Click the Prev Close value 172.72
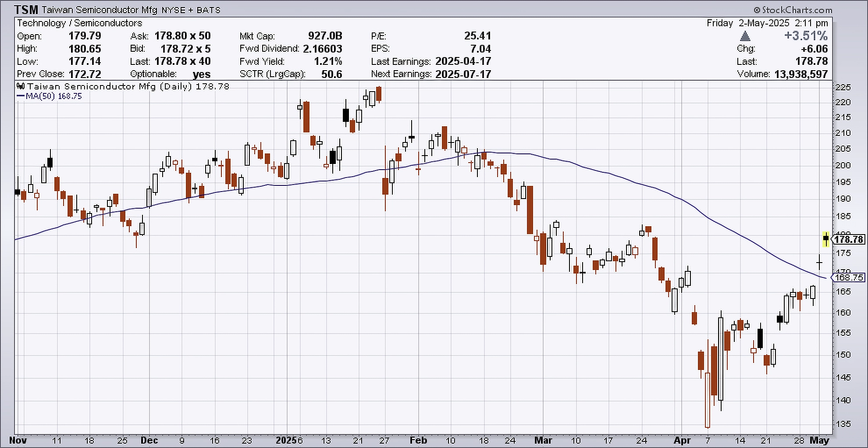Viewport: 868px width, 448px height. pos(85,74)
